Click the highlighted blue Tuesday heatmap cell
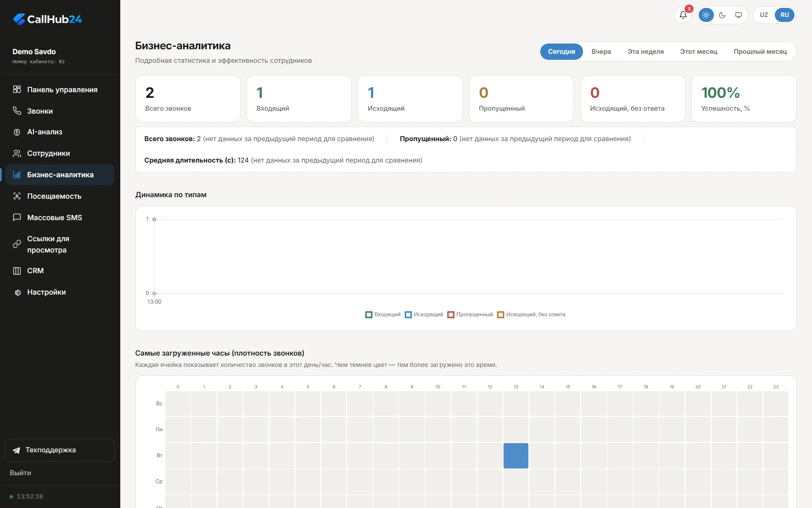 coord(516,456)
